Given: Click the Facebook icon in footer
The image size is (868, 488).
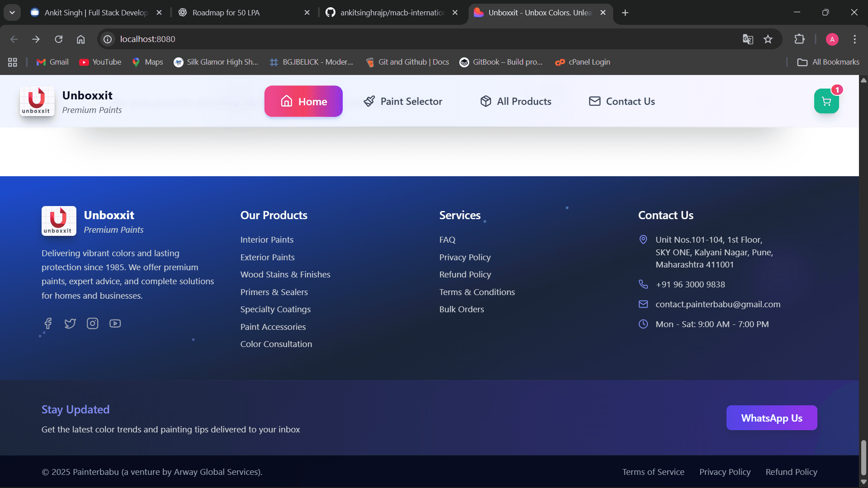Looking at the screenshot, I should pos(48,324).
